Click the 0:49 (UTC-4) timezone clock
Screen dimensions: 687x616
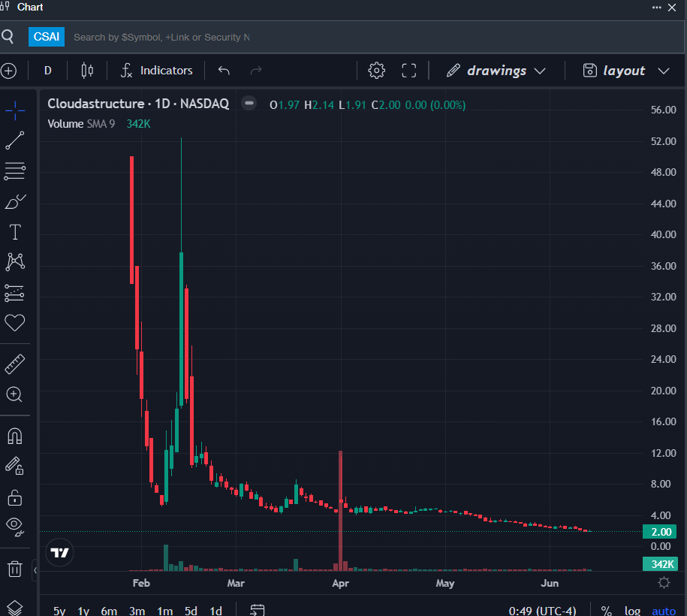pyautogui.click(x=542, y=610)
